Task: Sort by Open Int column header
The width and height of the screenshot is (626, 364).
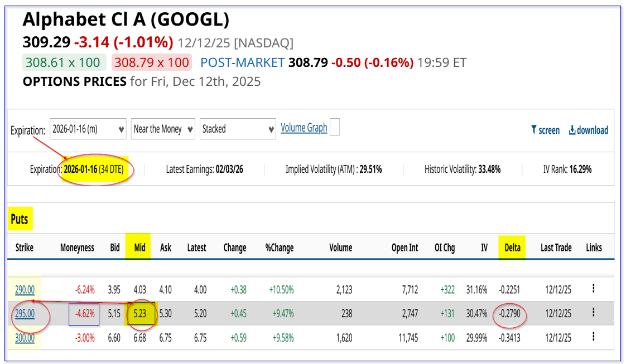Action: pos(405,247)
